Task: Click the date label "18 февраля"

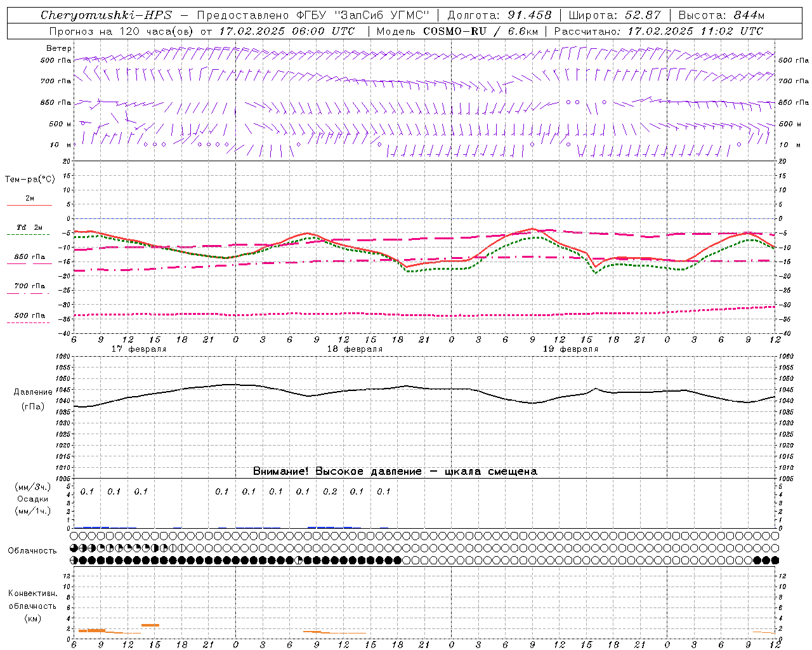Action: 355,349
